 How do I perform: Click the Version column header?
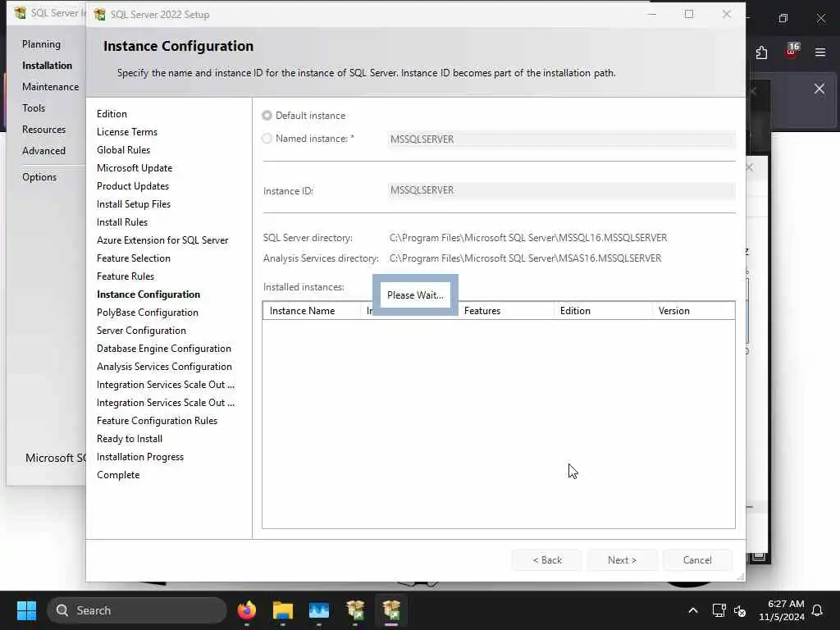[693, 311]
